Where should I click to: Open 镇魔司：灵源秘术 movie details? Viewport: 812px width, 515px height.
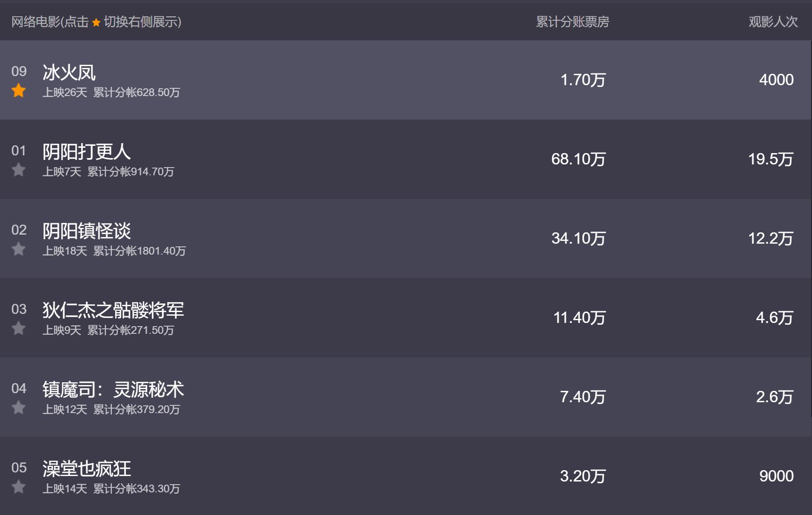click(x=113, y=390)
